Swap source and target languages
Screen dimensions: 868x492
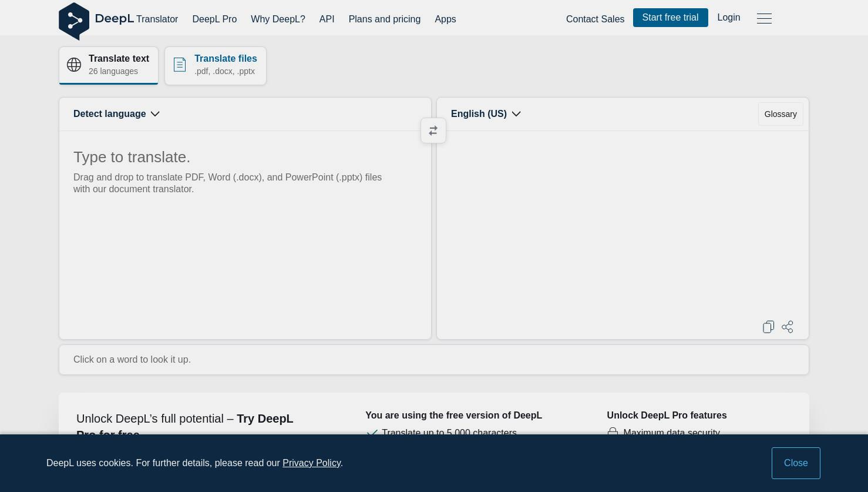(433, 130)
